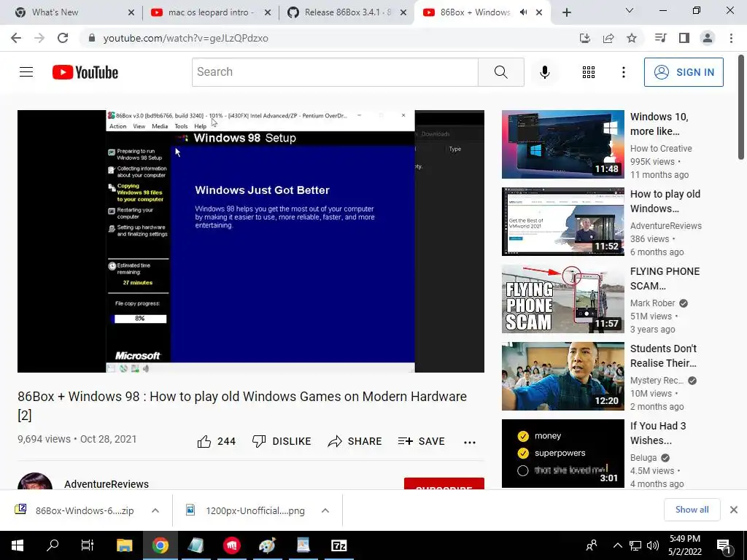Click the AdventureReviews channel avatar
This screenshot has height=560, width=747.
[x=35, y=481]
